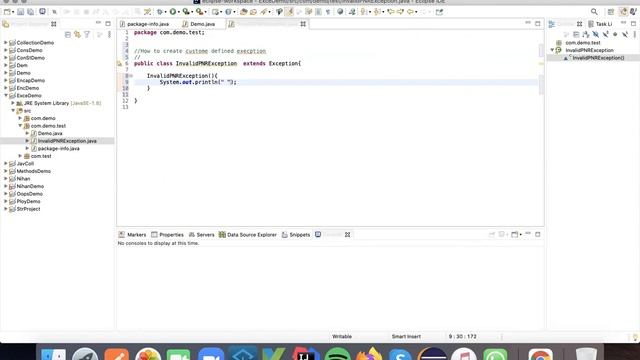Image resolution: width=640 pixels, height=360 pixels.
Task: Open the Data Source Explorer tab
Action: coord(248,235)
